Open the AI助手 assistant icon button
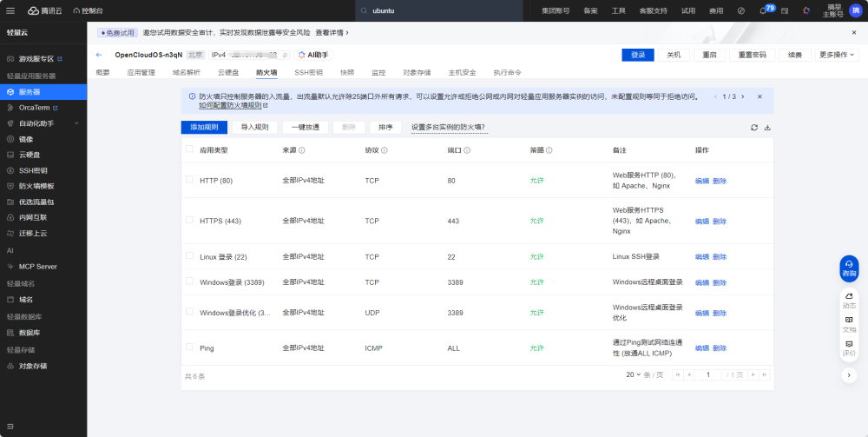868x437 pixels. [x=314, y=55]
